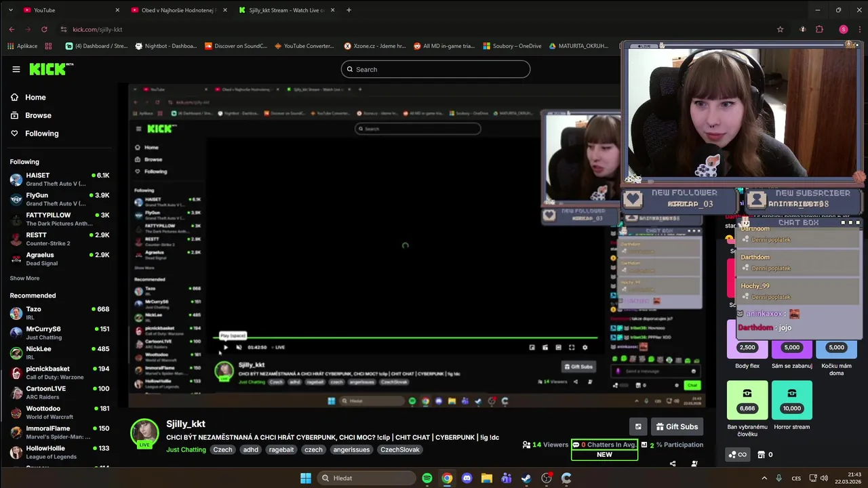Open Chrome extensions puzzle icon
The image size is (868, 488).
click(819, 29)
